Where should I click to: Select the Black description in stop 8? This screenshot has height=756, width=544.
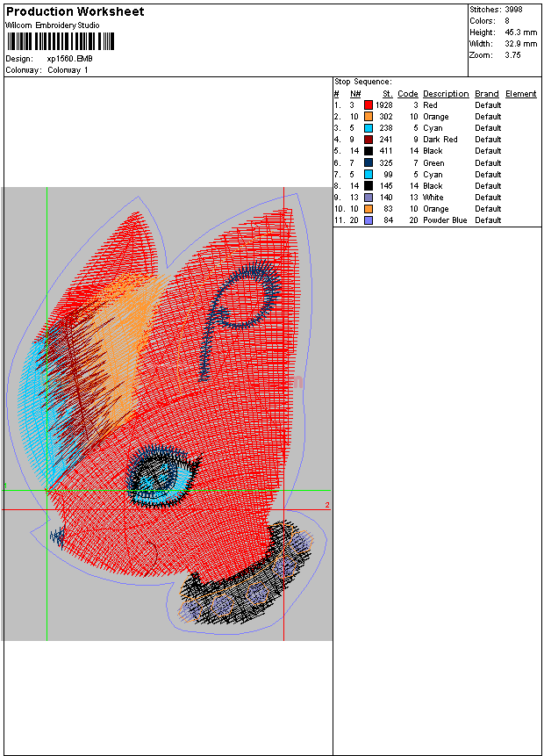tap(433, 186)
